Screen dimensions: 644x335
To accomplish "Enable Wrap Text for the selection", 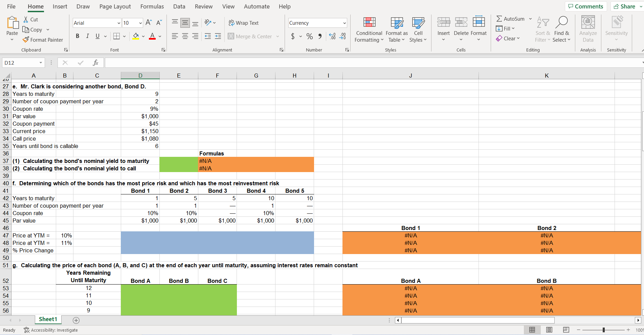I will coord(244,23).
